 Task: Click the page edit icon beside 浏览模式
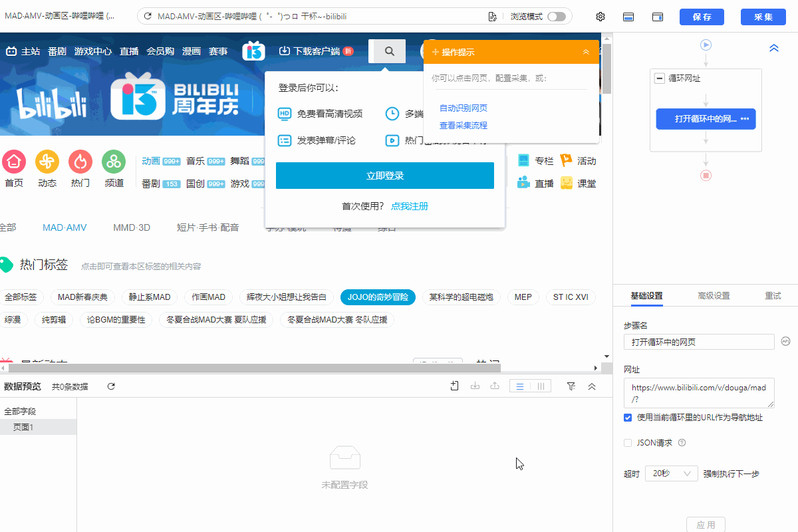pyautogui.click(x=492, y=17)
